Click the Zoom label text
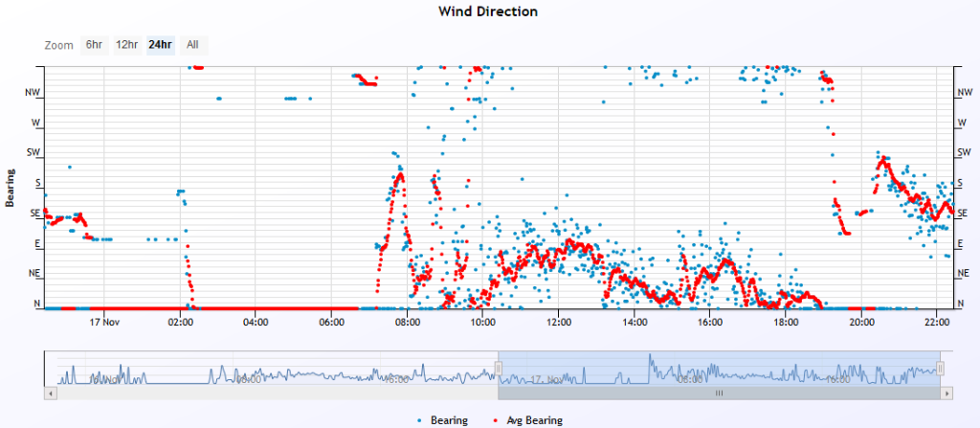Screen dimensions: 980x428 click(x=58, y=45)
